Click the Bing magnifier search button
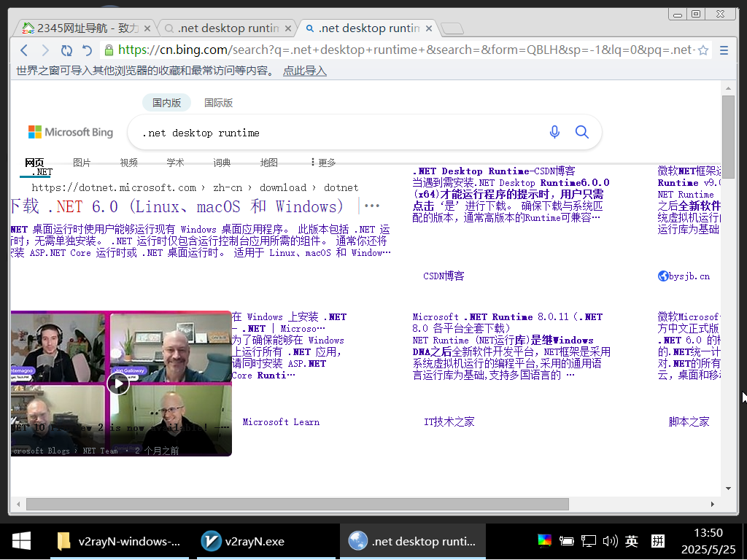 (581, 132)
